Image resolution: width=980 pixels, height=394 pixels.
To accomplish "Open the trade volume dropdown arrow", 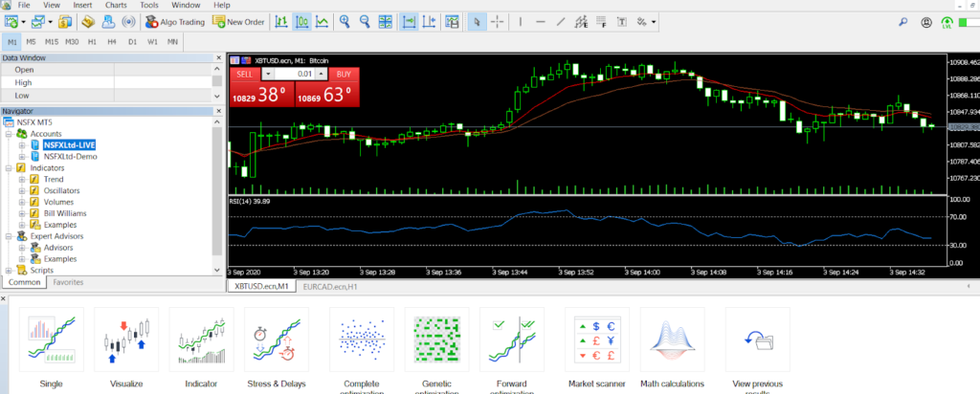I will pyautogui.click(x=268, y=74).
